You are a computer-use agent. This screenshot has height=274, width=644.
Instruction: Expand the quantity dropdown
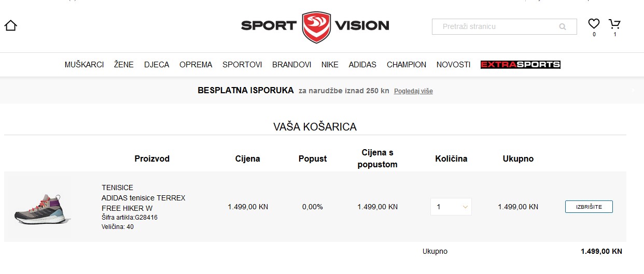(x=451, y=207)
